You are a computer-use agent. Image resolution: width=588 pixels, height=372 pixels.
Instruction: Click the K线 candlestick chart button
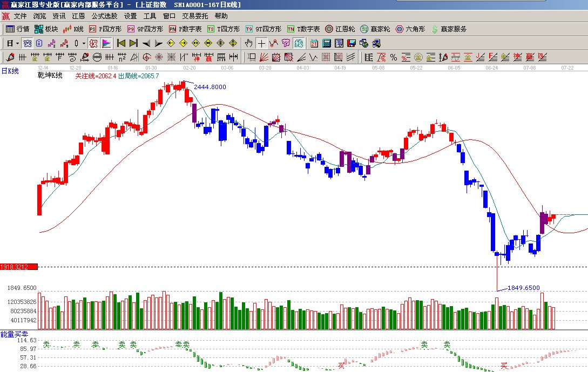point(73,29)
